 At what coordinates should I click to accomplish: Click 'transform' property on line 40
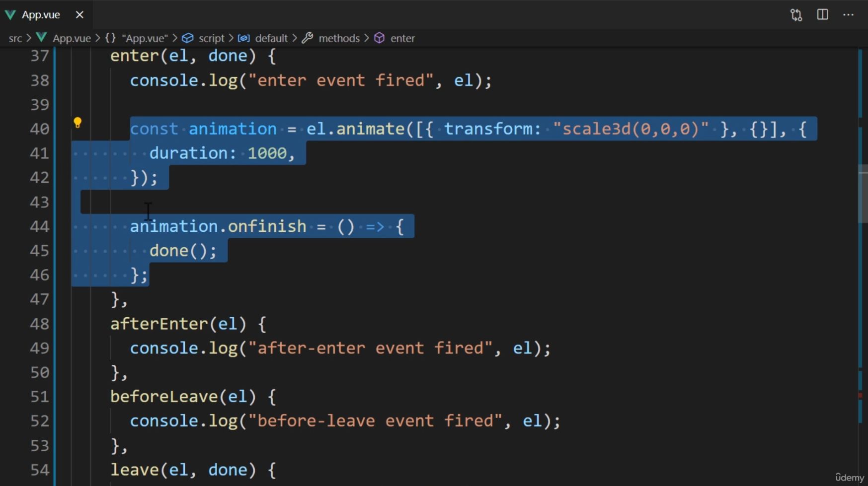tap(488, 129)
